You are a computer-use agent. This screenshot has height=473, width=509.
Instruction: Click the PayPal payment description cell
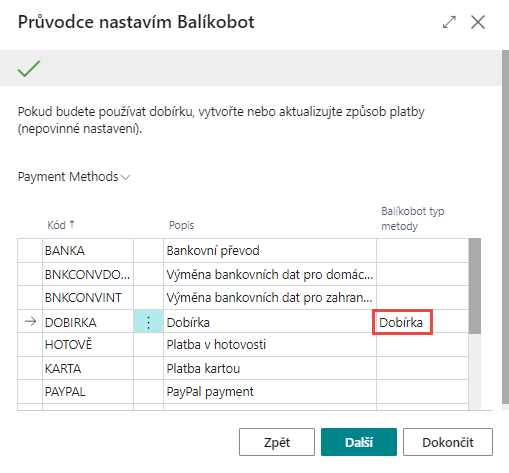pos(270,392)
